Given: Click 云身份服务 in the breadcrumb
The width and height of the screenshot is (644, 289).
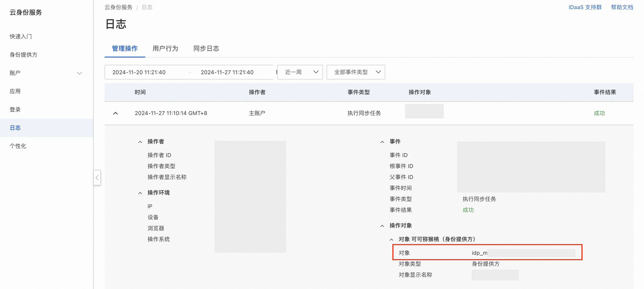Looking at the screenshot, I should tap(119, 7).
